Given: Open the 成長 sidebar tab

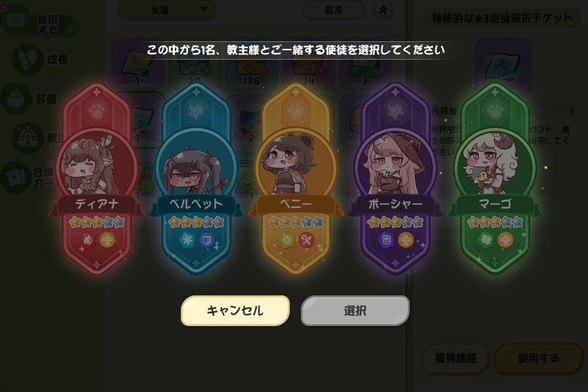Looking at the screenshot, I should (x=40, y=59).
